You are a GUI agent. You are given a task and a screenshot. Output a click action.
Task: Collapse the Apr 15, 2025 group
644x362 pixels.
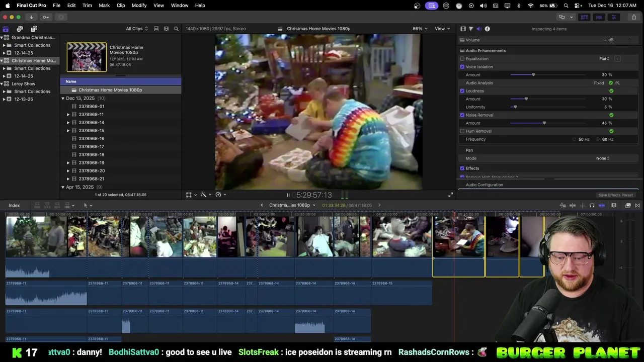tap(63, 187)
